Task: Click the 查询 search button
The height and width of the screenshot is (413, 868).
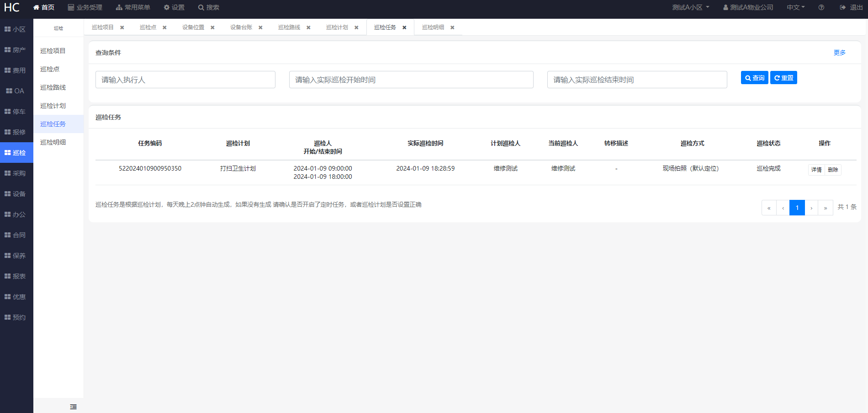Action: (754, 78)
